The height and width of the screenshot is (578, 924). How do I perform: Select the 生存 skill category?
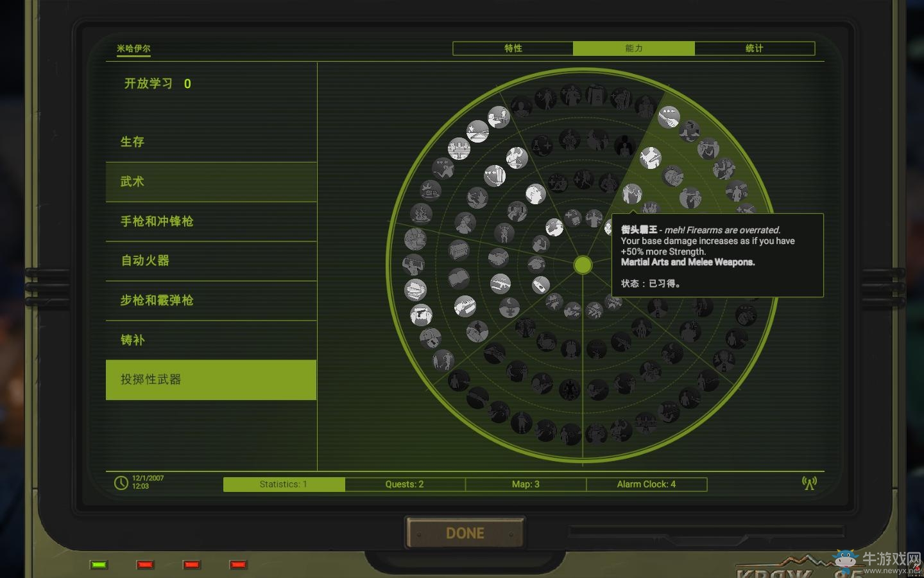coord(211,142)
